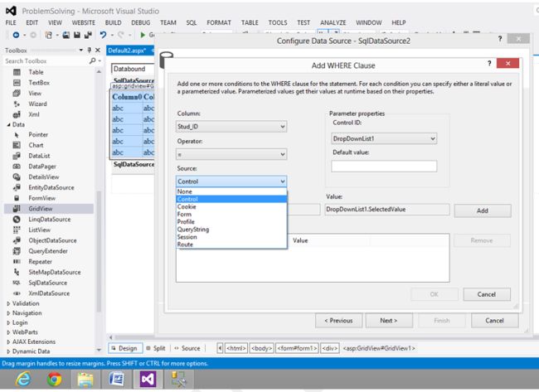539x392 pixels.
Task: Click the Navigate Backward toolbar icon
Action: click(x=16, y=35)
